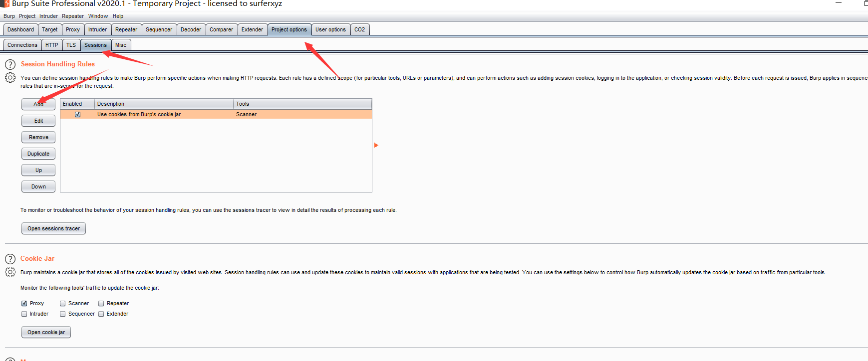
Task: Switch to the Decoder tab
Action: click(191, 29)
